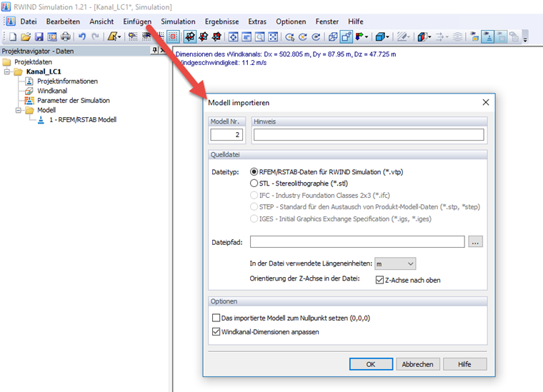Open the section cube dropdown arrow

(430, 36)
